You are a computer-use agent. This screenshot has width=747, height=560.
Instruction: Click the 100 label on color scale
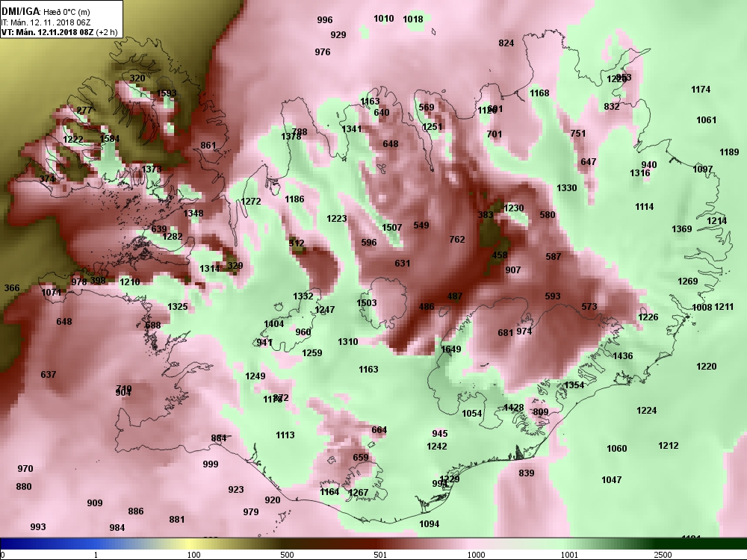click(x=193, y=555)
